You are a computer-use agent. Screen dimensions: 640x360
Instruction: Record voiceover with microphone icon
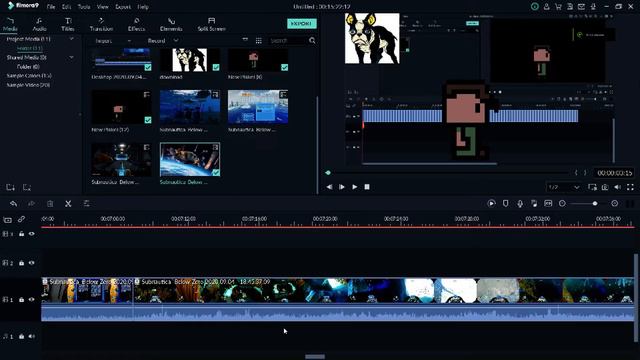pyautogui.click(x=520, y=203)
